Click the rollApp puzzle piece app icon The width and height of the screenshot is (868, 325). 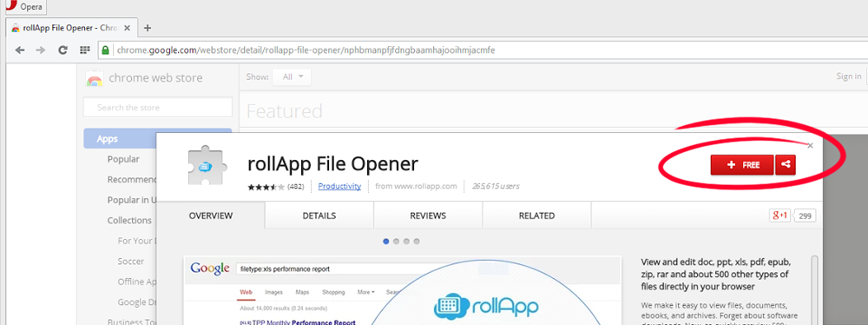click(x=205, y=165)
